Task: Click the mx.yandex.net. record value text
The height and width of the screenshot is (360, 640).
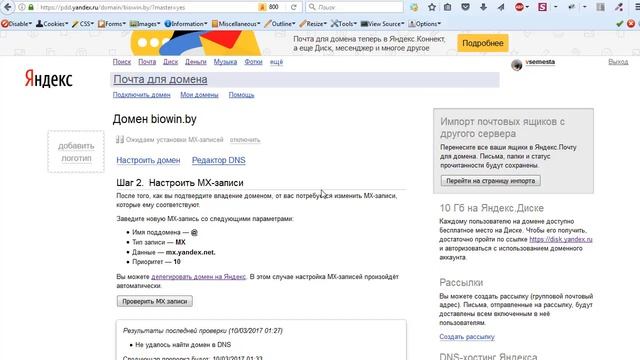Action: pos(191,252)
